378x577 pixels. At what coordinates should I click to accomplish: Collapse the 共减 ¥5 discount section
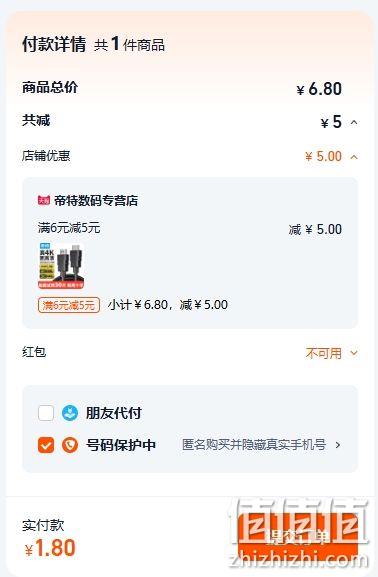tap(354, 123)
